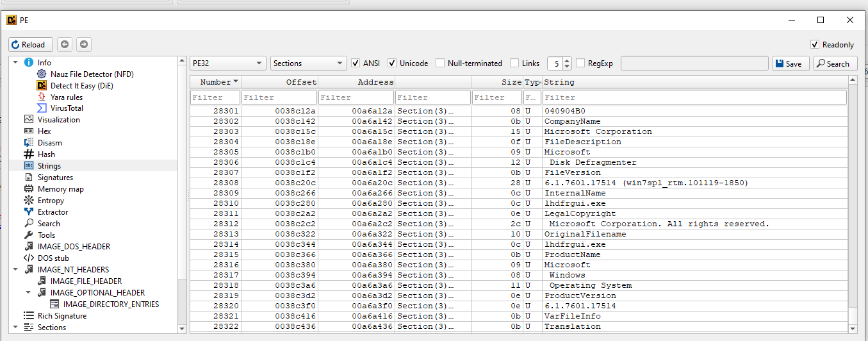Click the Offset filter field

click(x=279, y=97)
